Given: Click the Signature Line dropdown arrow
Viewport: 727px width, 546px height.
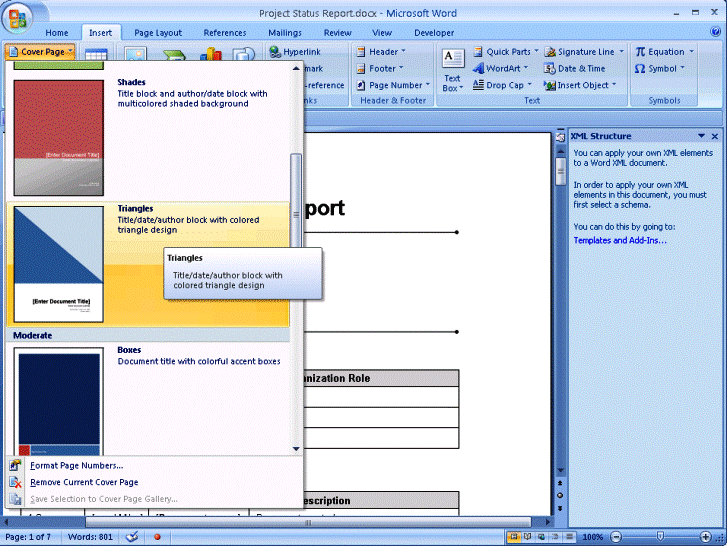Looking at the screenshot, I should click(621, 51).
